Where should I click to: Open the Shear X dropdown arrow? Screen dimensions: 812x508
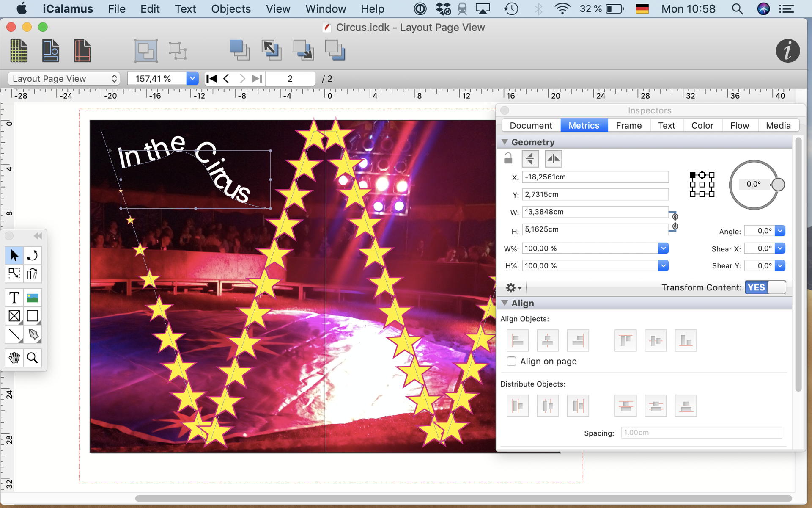[x=780, y=248]
